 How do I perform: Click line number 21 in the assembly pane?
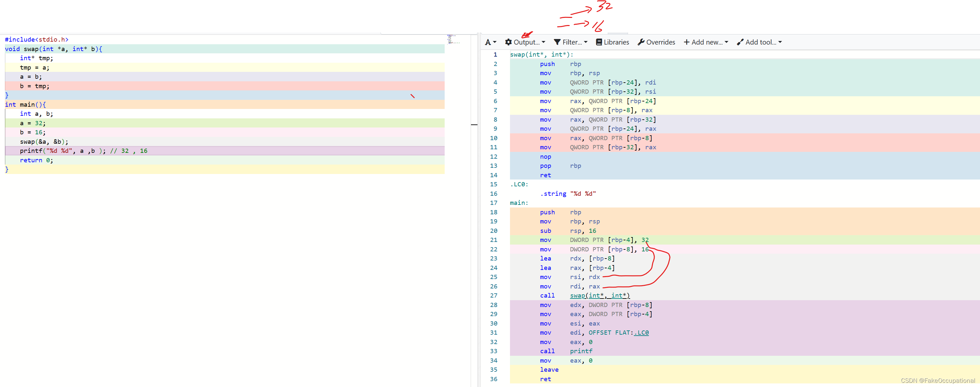(494, 240)
